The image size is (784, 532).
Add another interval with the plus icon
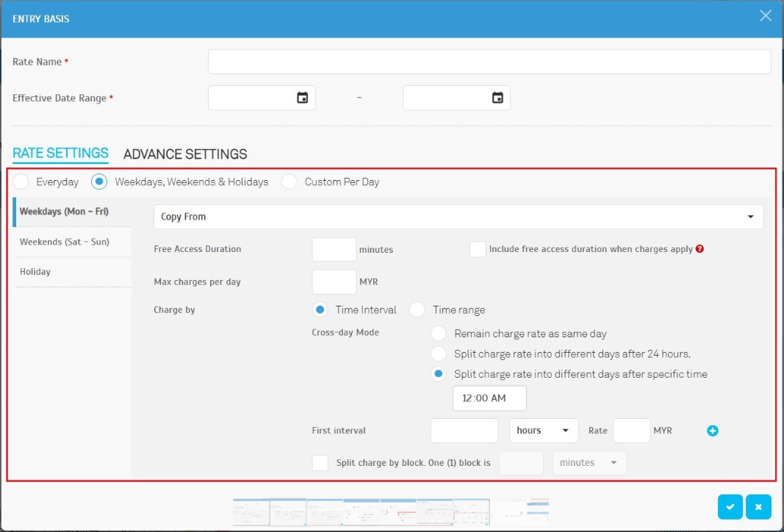pos(712,431)
